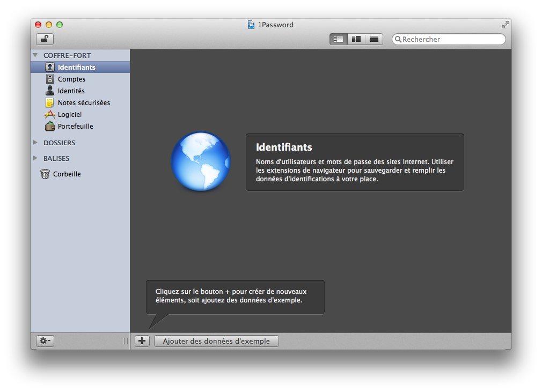
Task: Open Notes sécurisées category
Action: point(80,102)
